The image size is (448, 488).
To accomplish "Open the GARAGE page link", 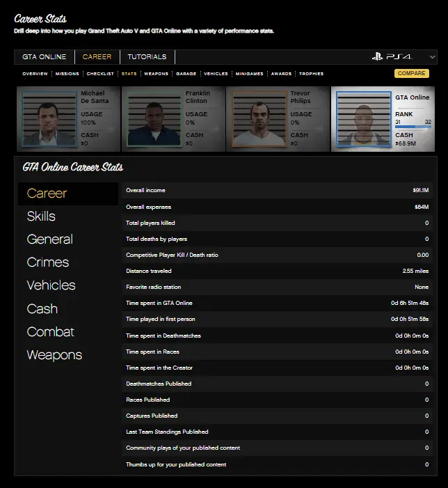I will [186, 74].
